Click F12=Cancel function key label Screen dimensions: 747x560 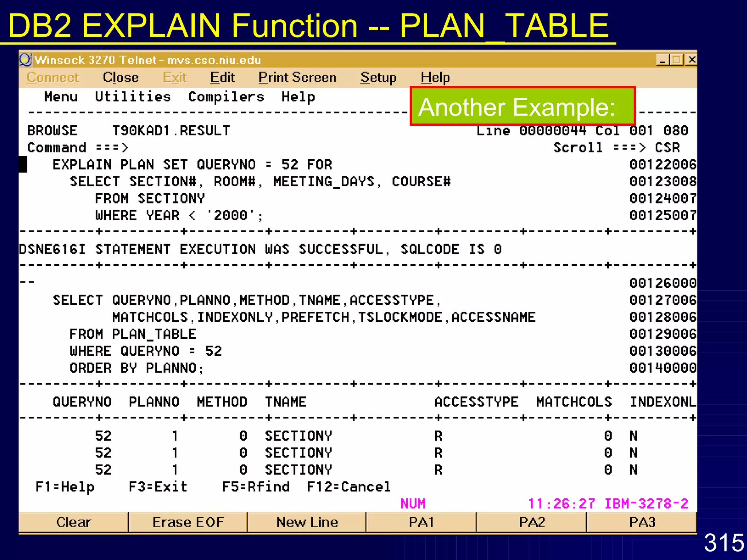click(x=349, y=487)
